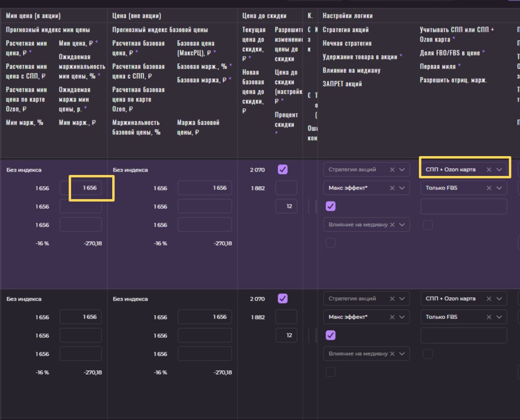Clear Макс эффект* selection in second row
The height and width of the screenshot is (420, 520).
[392, 317]
